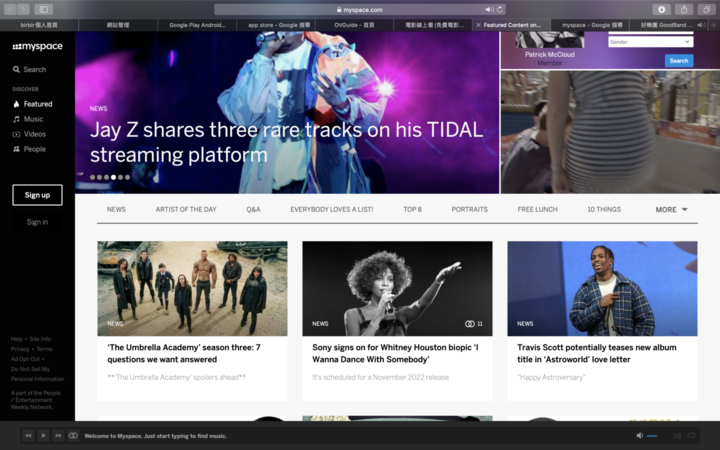Viewport: 720px width, 450px height.
Task: Reload the myspace.com page
Action: (x=500, y=10)
